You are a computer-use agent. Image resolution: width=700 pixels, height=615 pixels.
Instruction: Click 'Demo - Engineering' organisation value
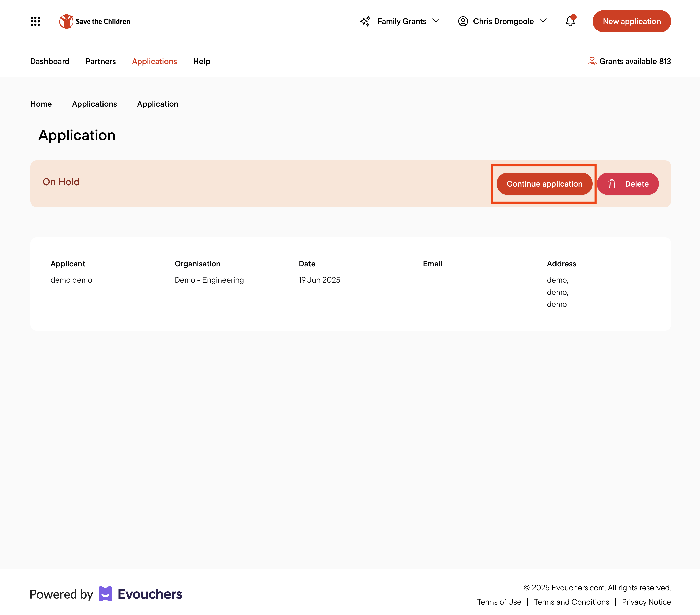pyautogui.click(x=209, y=280)
